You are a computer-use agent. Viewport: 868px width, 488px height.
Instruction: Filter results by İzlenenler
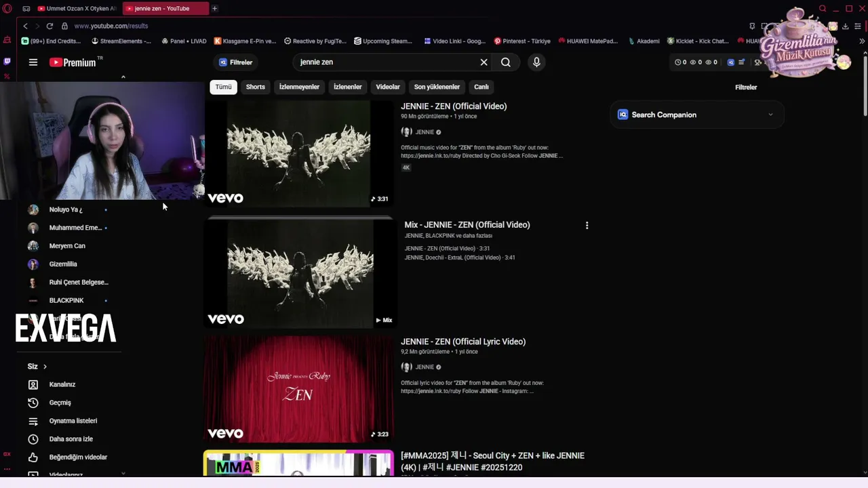pyautogui.click(x=348, y=87)
